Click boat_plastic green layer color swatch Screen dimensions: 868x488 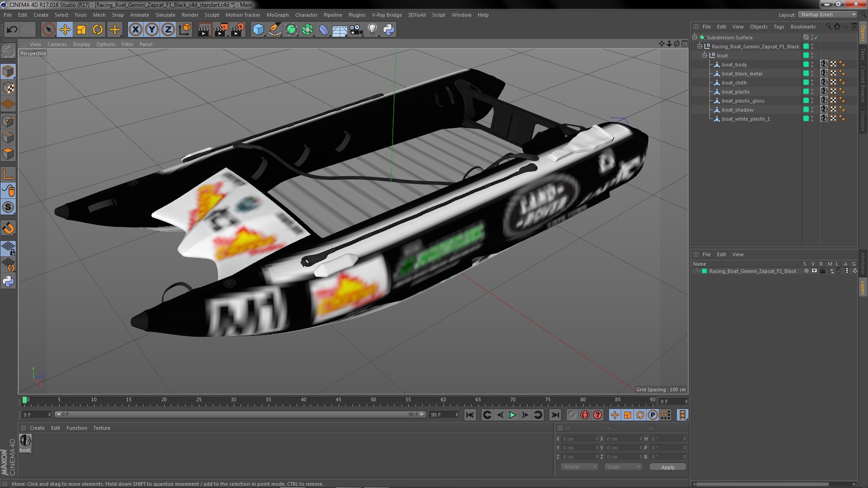click(806, 92)
